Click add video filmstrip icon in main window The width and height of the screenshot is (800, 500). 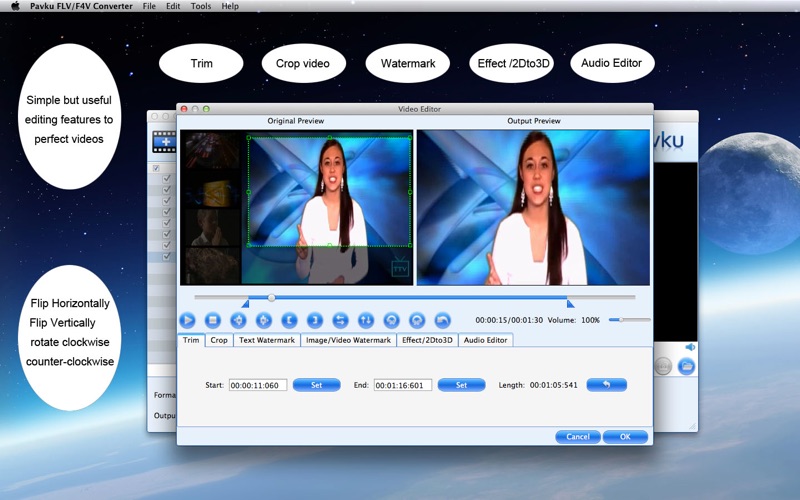[x=164, y=142]
